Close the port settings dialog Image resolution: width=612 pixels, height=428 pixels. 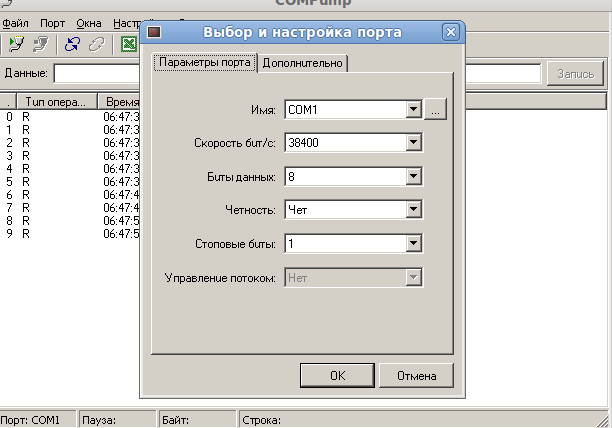tap(450, 32)
